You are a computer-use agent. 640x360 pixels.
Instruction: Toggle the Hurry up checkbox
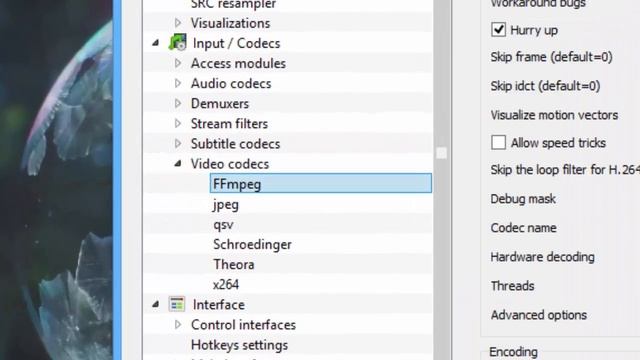pyautogui.click(x=498, y=30)
